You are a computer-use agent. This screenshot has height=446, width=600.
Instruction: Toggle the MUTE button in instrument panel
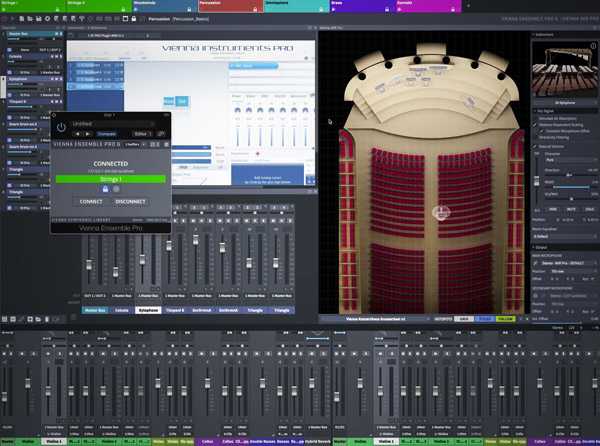click(x=571, y=210)
